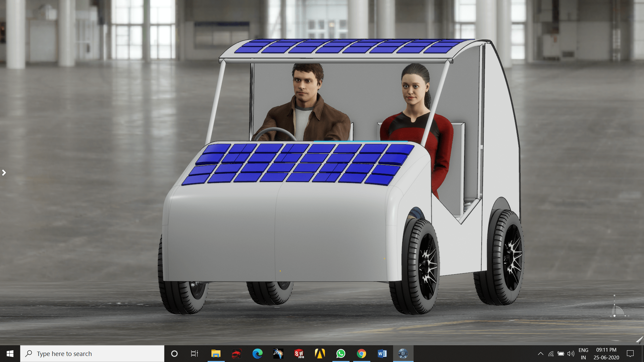Open WhatsApp from the taskbar
Screen dimensions: 644x362
pyautogui.click(x=340, y=354)
